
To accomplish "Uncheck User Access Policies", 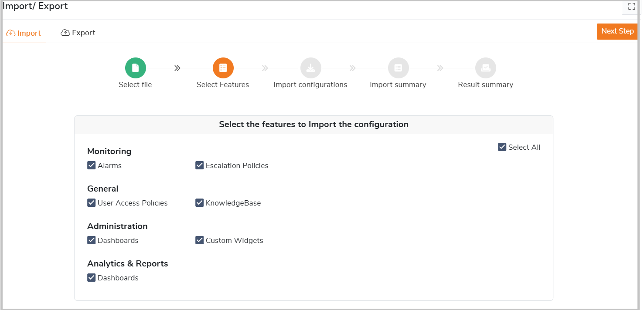I will click(x=92, y=203).
